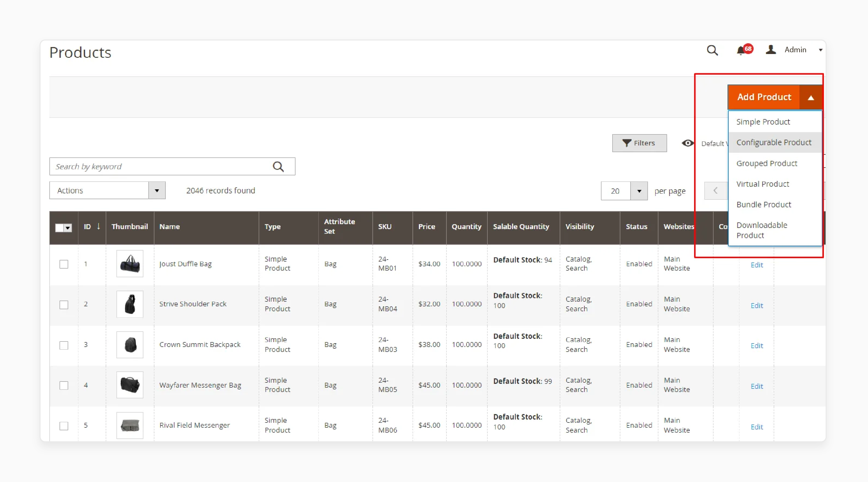This screenshot has height=482, width=868.
Task: Click the Add Product button
Action: [x=764, y=97]
